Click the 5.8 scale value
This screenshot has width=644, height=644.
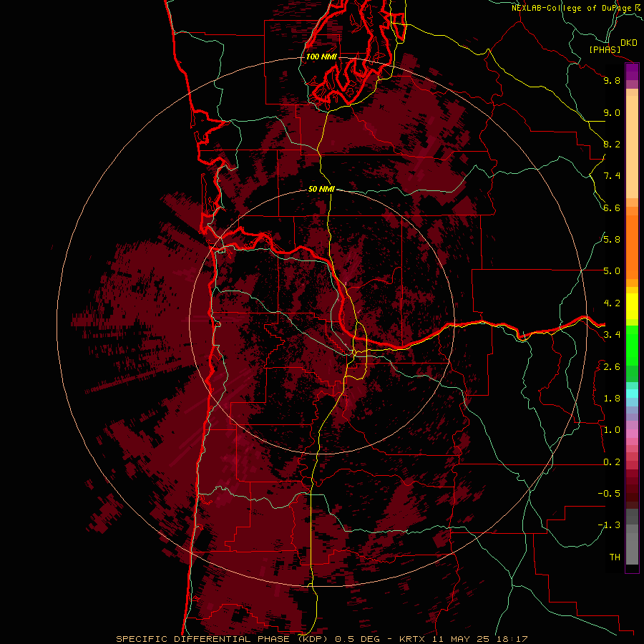(x=612, y=239)
